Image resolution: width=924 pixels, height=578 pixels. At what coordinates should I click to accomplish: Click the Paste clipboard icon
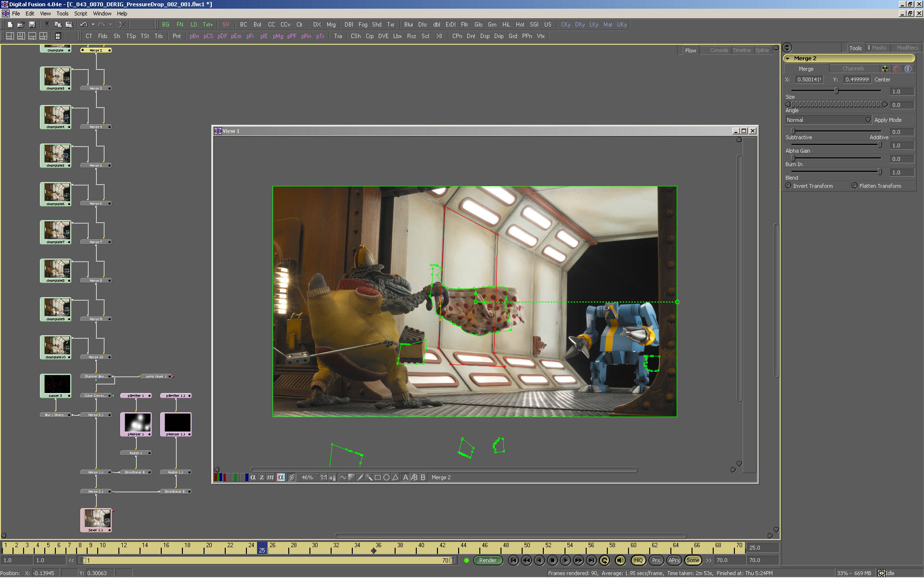(x=69, y=25)
